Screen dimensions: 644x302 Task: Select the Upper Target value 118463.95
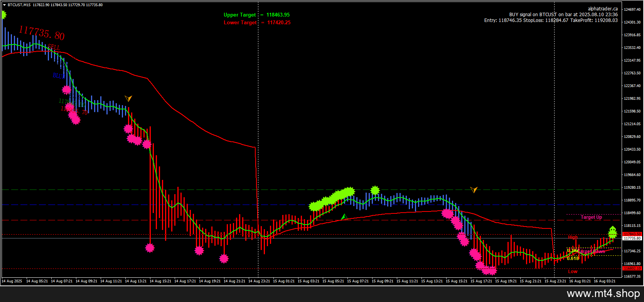[278, 15]
